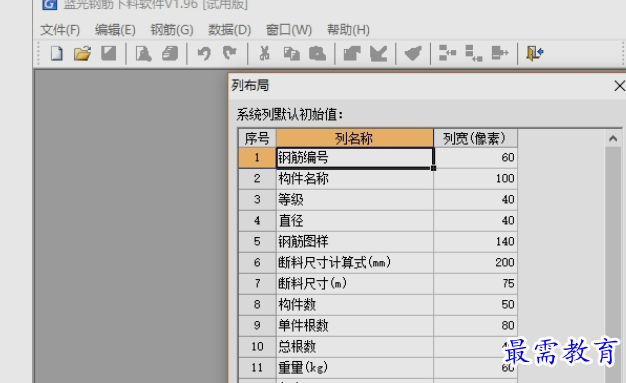Click the 列名称 column header
This screenshot has height=383, width=626.
pyautogui.click(x=355, y=138)
